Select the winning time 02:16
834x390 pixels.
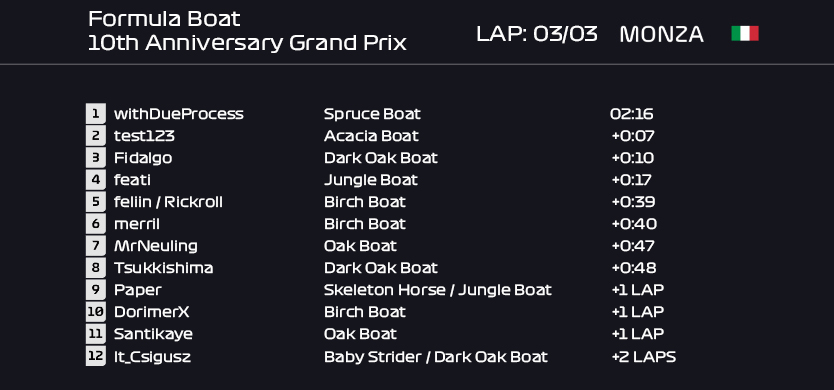click(x=632, y=114)
